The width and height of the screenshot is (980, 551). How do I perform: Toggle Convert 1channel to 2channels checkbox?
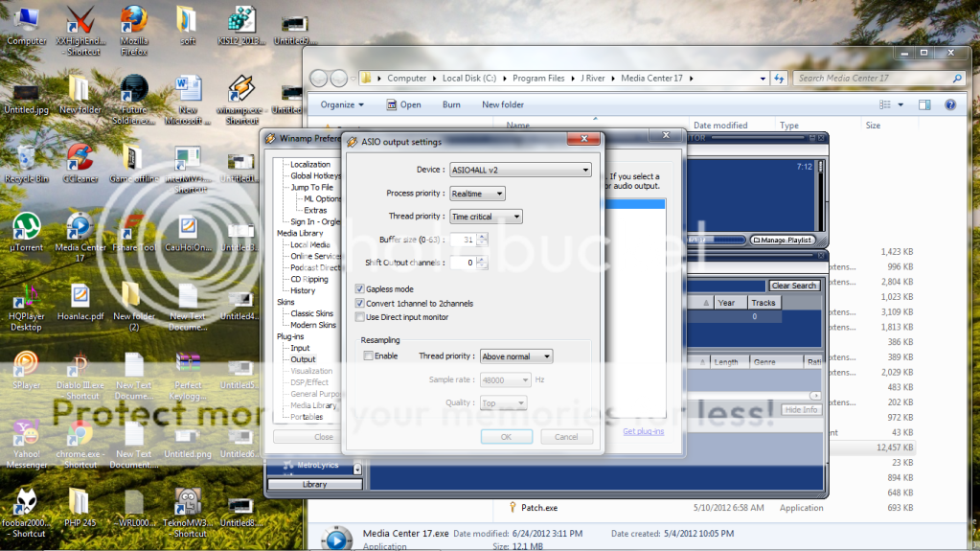click(x=359, y=304)
